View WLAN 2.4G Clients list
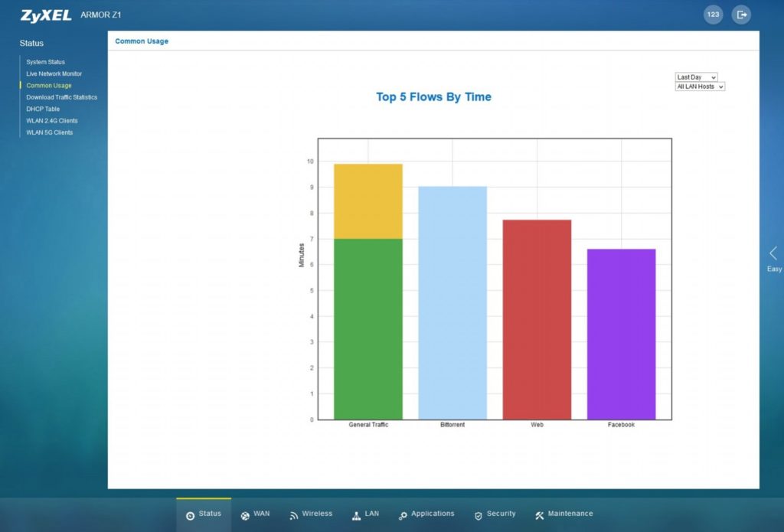Image resolution: width=784 pixels, height=532 pixels. (x=52, y=121)
